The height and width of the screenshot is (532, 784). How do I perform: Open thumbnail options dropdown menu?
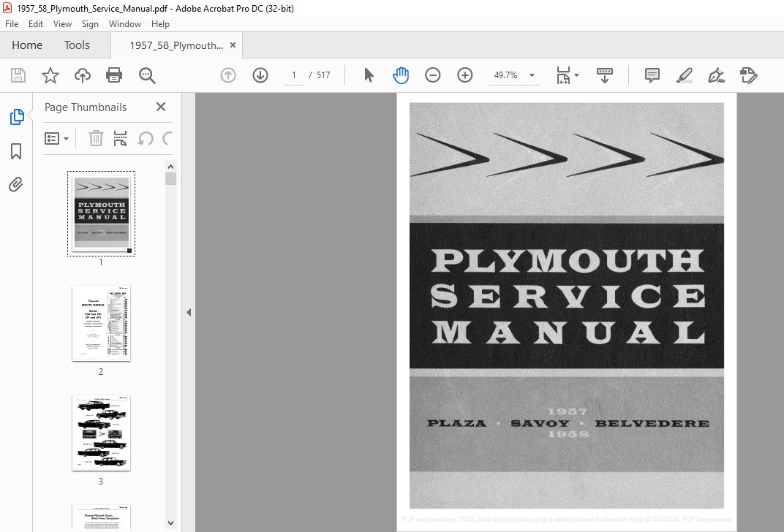tap(56, 138)
